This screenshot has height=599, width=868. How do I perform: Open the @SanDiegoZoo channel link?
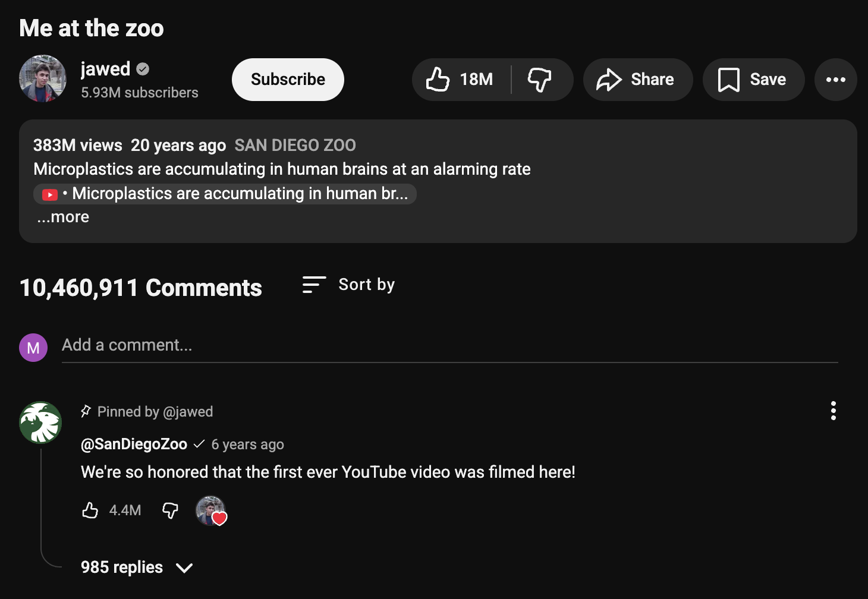(134, 444)
